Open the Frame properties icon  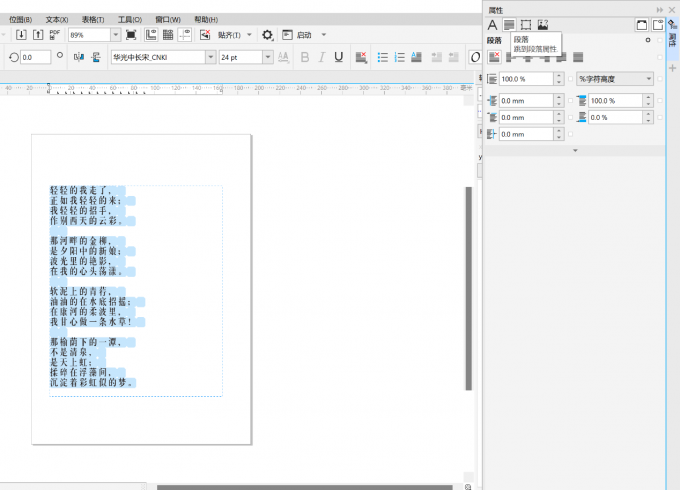click(x=526, y=25)
